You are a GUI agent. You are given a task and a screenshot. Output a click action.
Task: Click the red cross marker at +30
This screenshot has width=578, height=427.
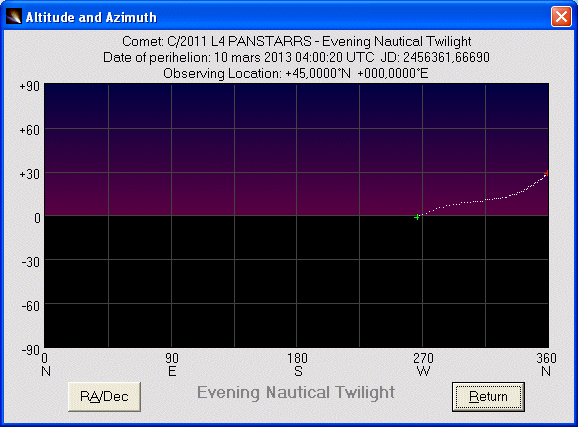(x=546, y=173)
